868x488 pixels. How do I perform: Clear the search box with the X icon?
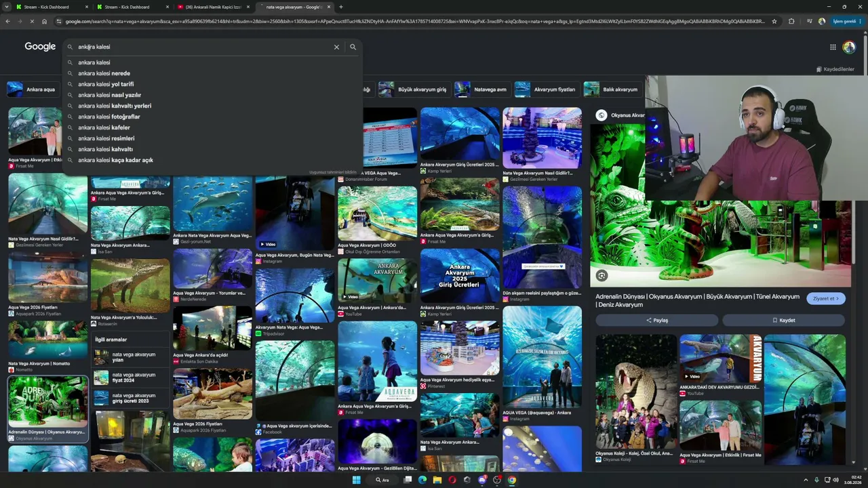point(336,47)
